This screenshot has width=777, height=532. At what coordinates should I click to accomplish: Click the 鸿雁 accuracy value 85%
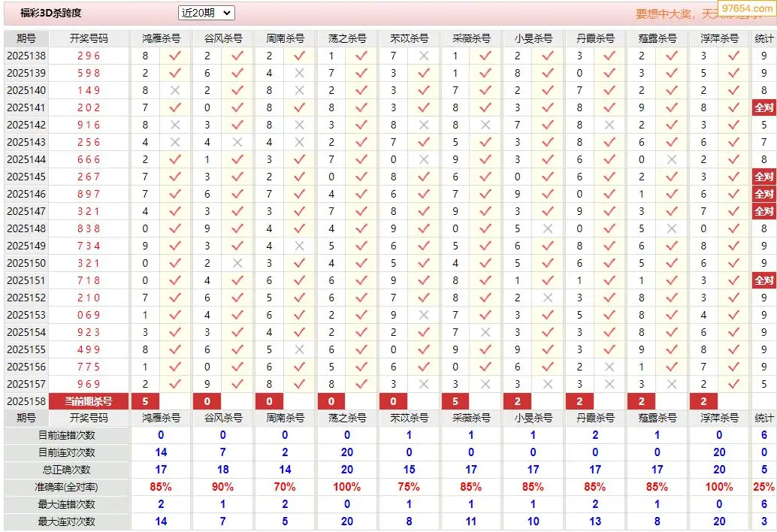[161, 488]
